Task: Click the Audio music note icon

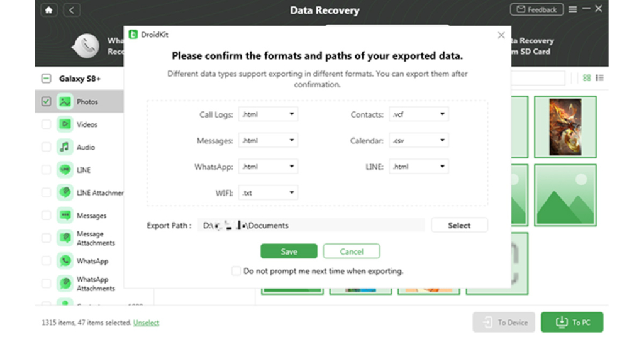Action: [x=65, y=147]
